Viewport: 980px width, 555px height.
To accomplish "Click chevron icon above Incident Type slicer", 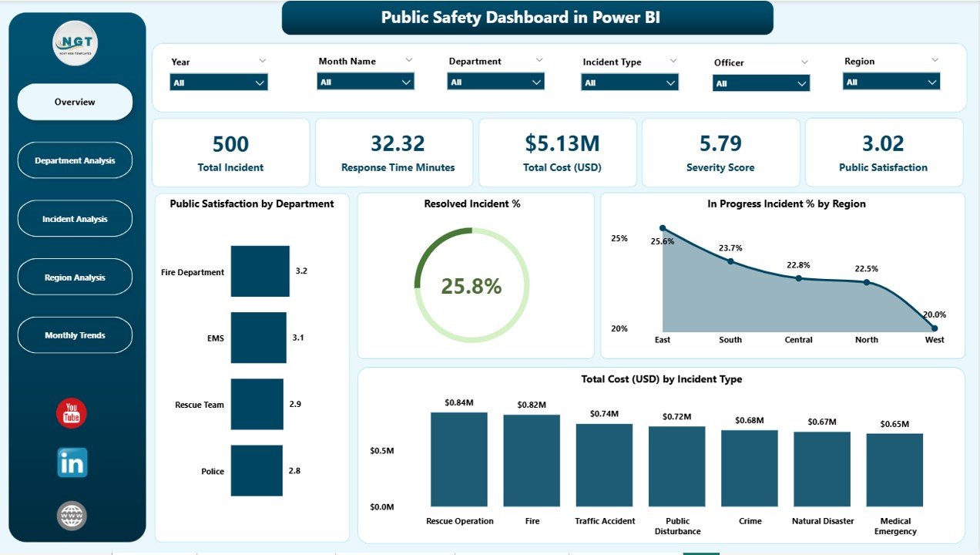I will click(x=673, y=61).
